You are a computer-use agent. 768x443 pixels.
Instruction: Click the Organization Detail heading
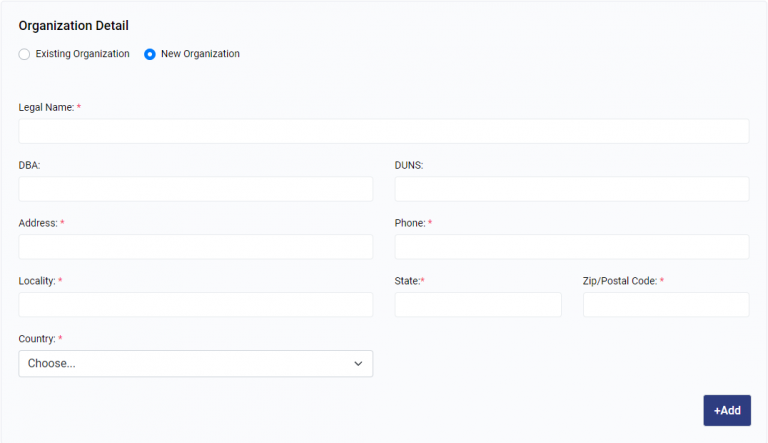[x=73, y=25]
